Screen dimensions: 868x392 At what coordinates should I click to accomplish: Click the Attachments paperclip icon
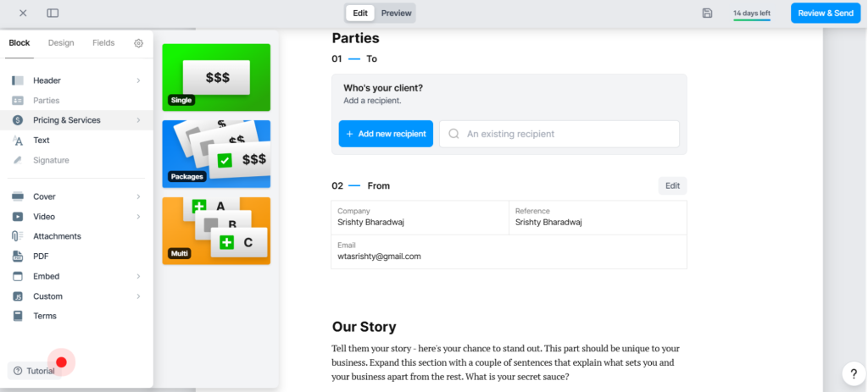(x=18, y=236)
